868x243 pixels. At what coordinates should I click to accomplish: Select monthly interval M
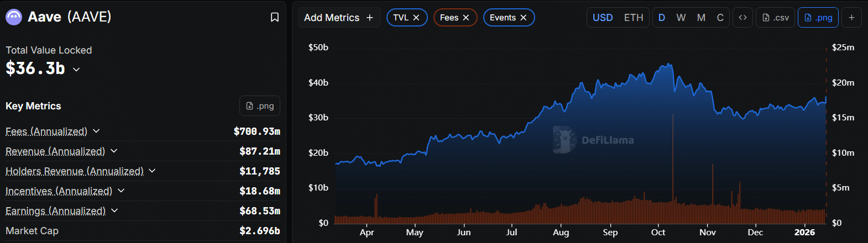tap(701, 18)
